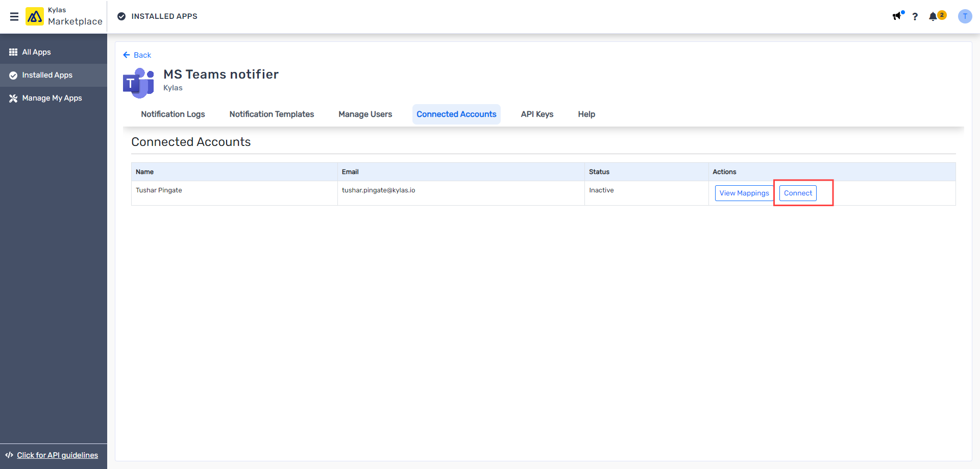Click the Actions column header
Image resolution: width=980 pixels, height=469 pixels.
point(832,172)
